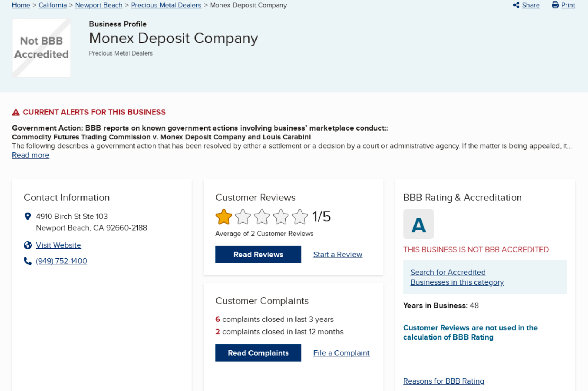Click the Read Reviews button
The width and height of the screenshot is (588, 391).
click(x=258, y=255)
